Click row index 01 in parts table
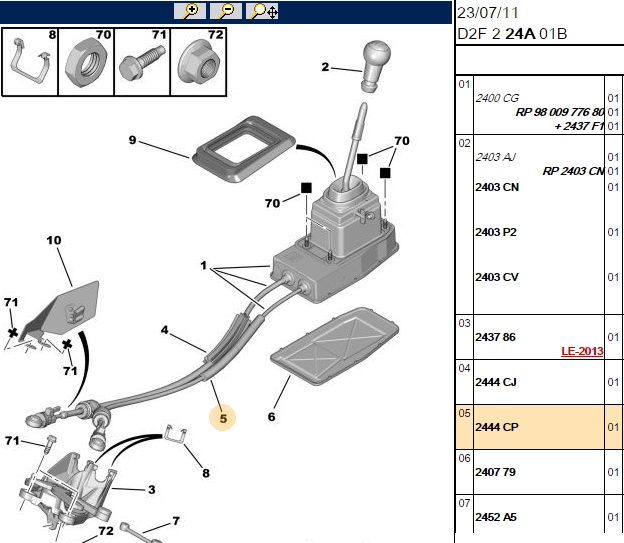 [464, 84]
